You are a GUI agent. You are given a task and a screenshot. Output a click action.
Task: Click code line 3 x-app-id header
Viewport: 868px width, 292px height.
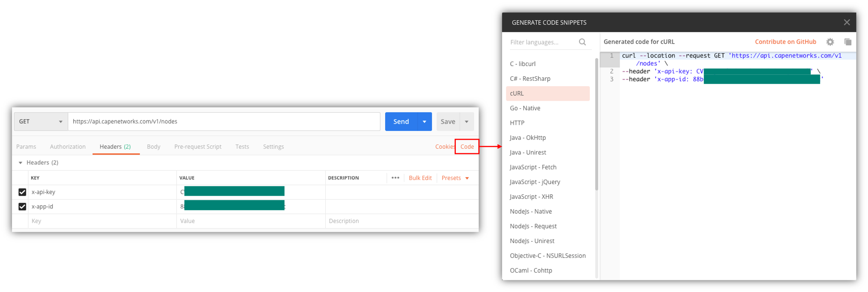point(722,79)
